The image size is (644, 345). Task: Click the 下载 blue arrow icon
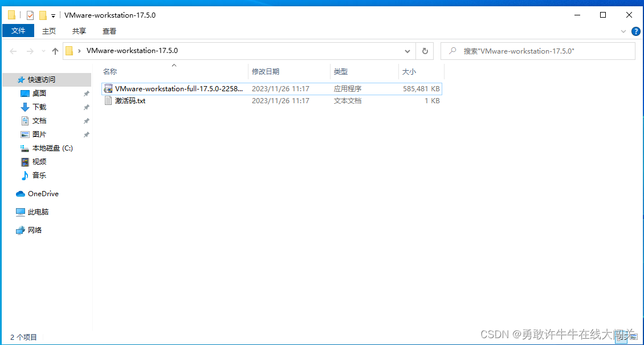click(25, 107)
